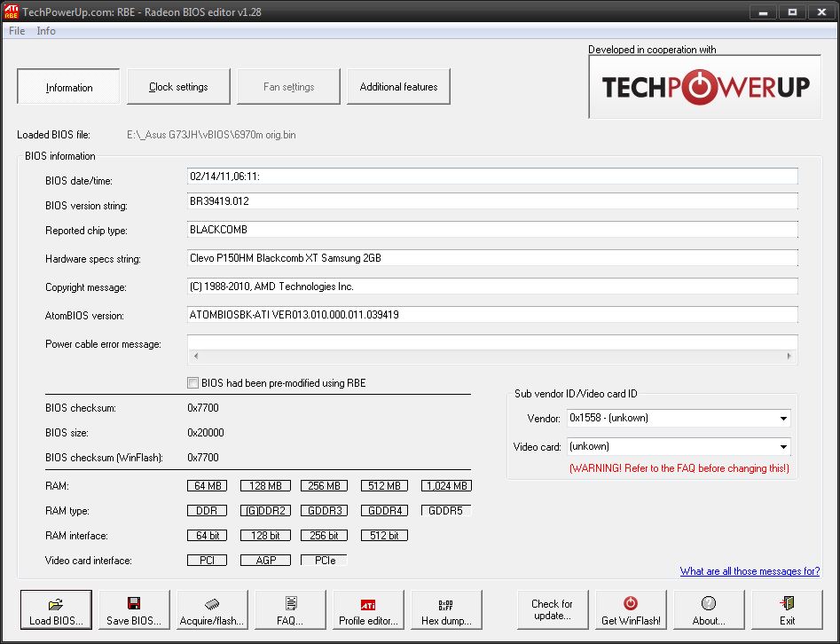This screenshot has width=840, height=644.
Task: Switch to Additional features tab
Action: [x=398, y=86]
